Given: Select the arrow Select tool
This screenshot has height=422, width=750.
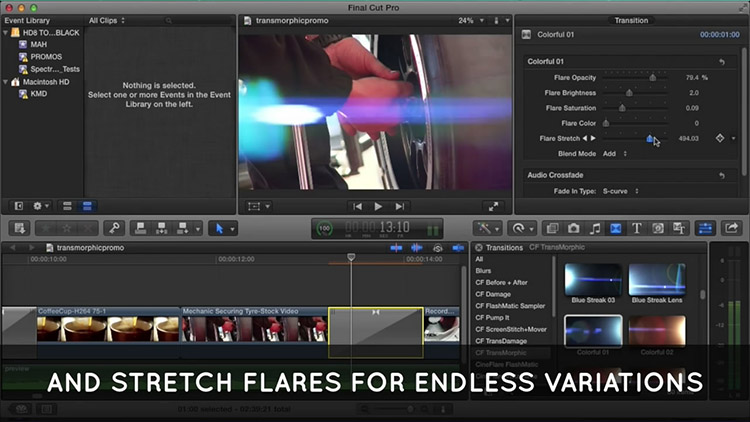Looking at the screenshot, I should point(219,228).
